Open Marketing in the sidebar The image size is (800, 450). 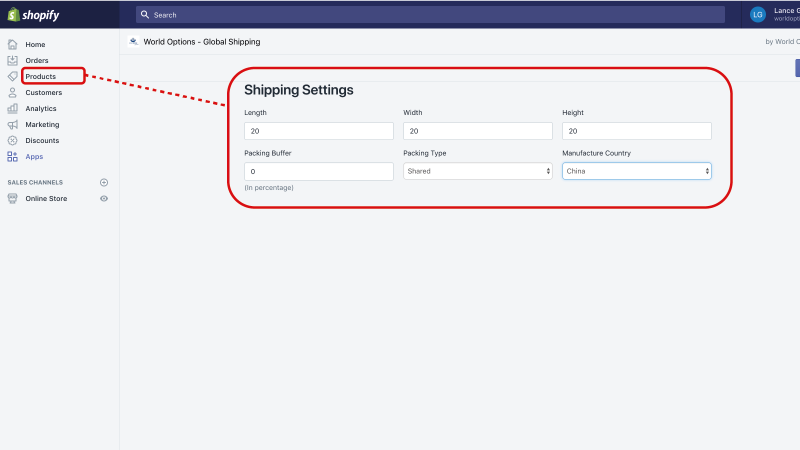[42, 124]
